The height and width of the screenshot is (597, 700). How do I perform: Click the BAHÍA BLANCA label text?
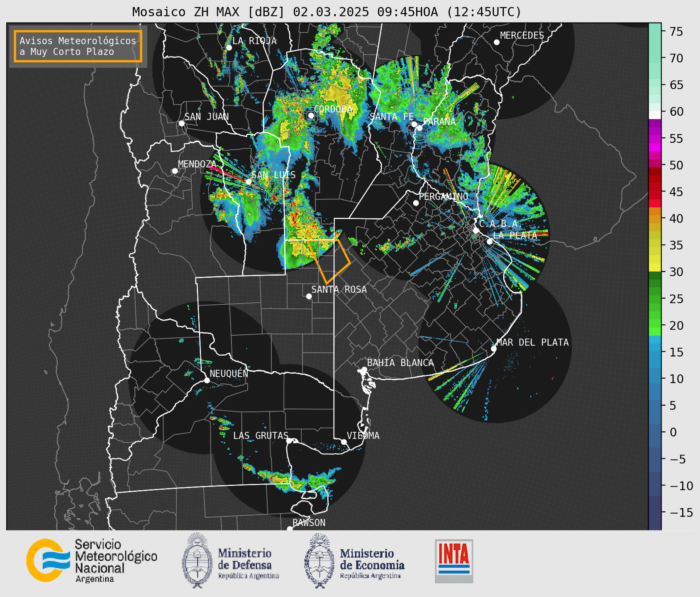[x=400, y=363]
